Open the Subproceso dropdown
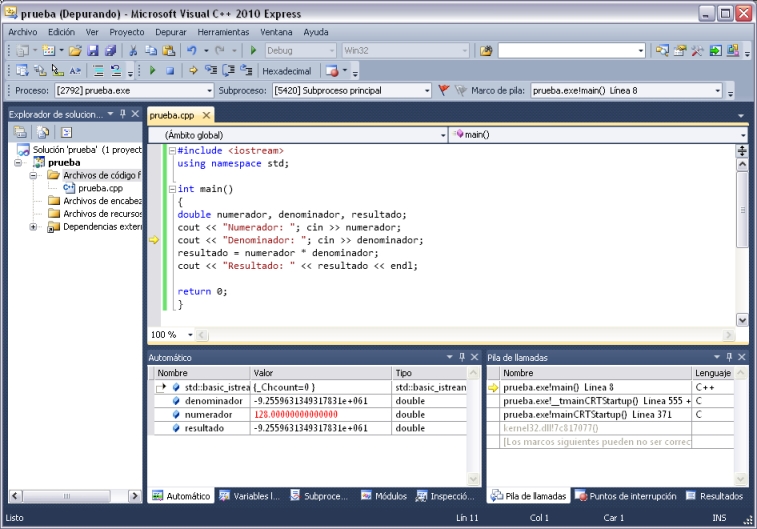Image resolution: width=757 pixels, height=529 pixels. point(427,90)
